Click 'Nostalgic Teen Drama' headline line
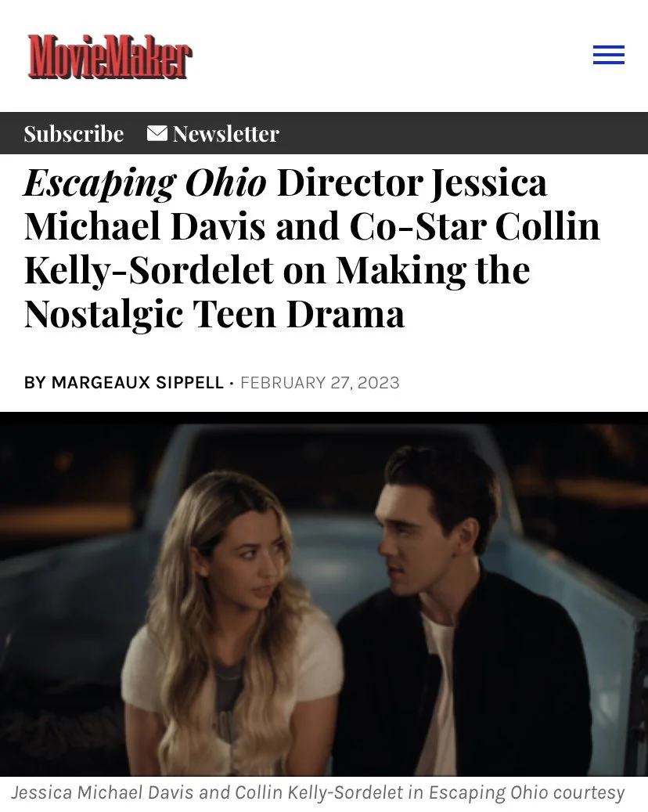 coord(214,314)
